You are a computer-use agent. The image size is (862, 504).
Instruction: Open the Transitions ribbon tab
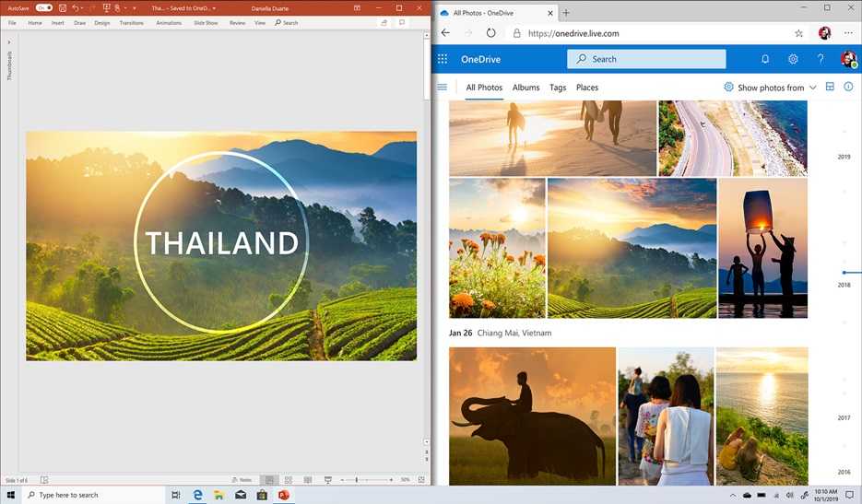click(132, 22)
